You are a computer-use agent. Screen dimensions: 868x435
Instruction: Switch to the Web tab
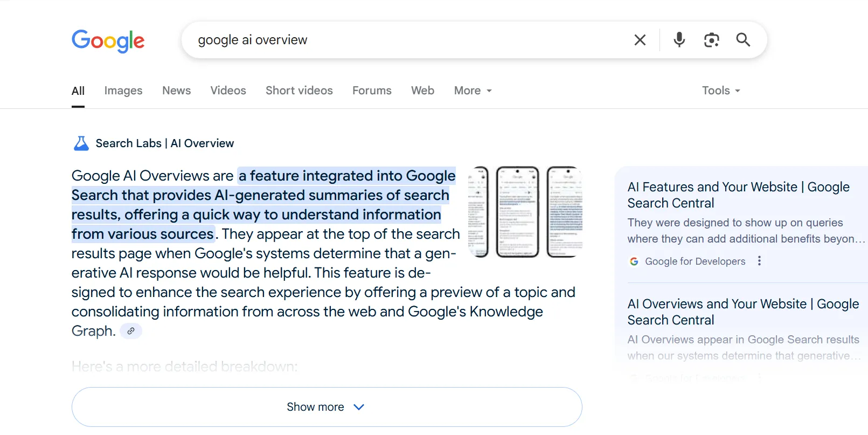pyautogui.click(x=422, y=91)
